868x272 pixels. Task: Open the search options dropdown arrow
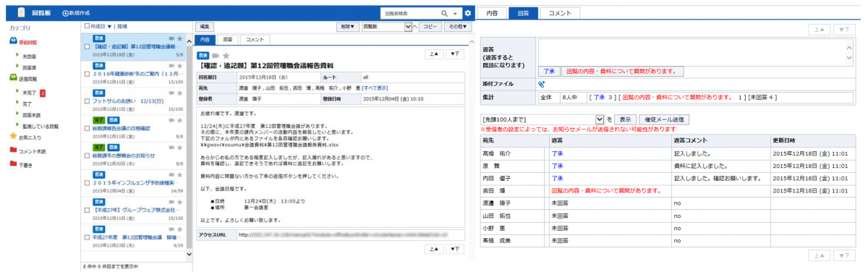coord(455,13)
